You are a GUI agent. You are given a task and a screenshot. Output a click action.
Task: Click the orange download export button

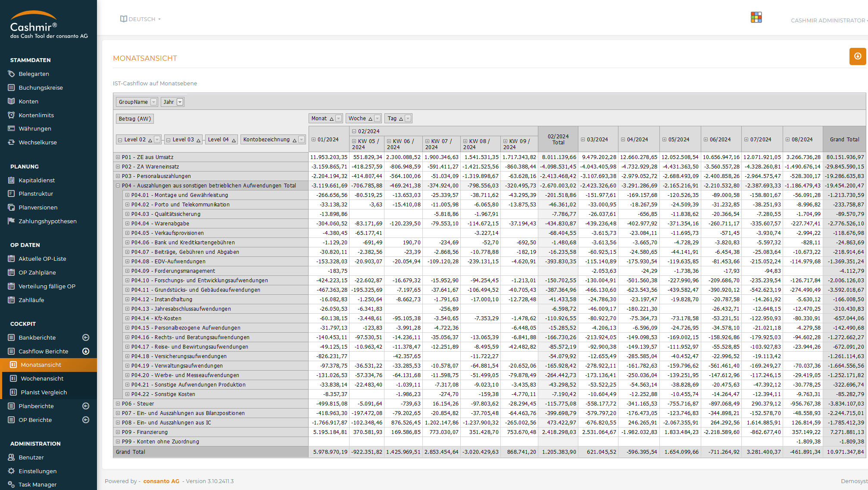tap(858, 56)
